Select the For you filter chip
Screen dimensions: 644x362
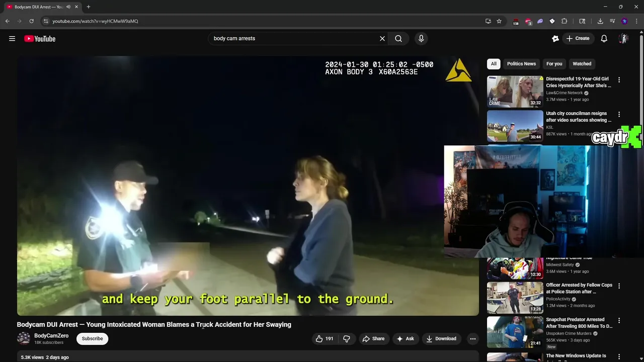point(554,64)
